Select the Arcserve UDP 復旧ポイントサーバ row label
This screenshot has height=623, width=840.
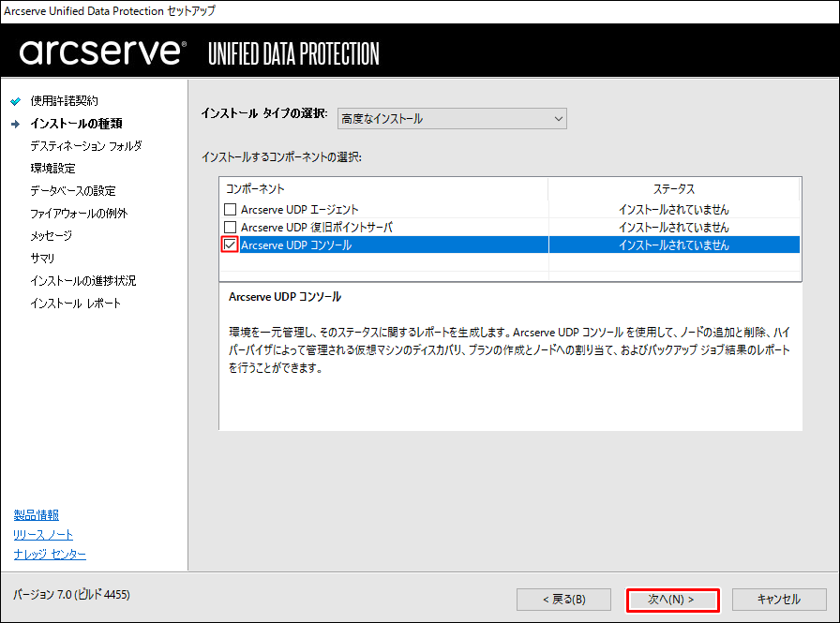(317, 227)
